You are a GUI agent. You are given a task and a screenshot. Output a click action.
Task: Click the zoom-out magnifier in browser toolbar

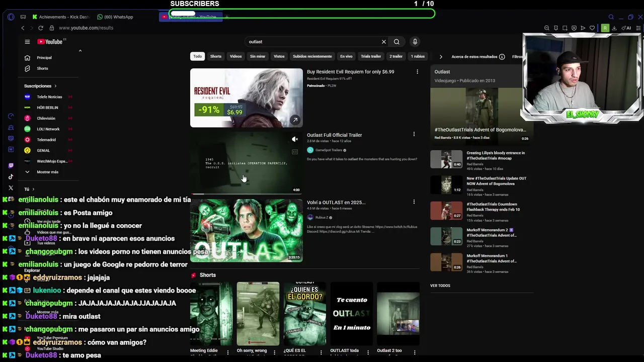pos(547,28)
